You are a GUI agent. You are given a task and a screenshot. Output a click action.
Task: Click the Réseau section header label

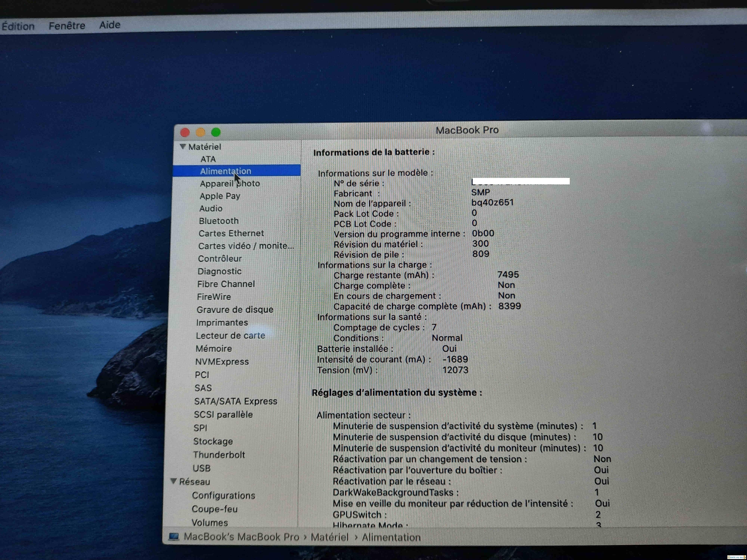pyautogui.click(x=195, y=482)
